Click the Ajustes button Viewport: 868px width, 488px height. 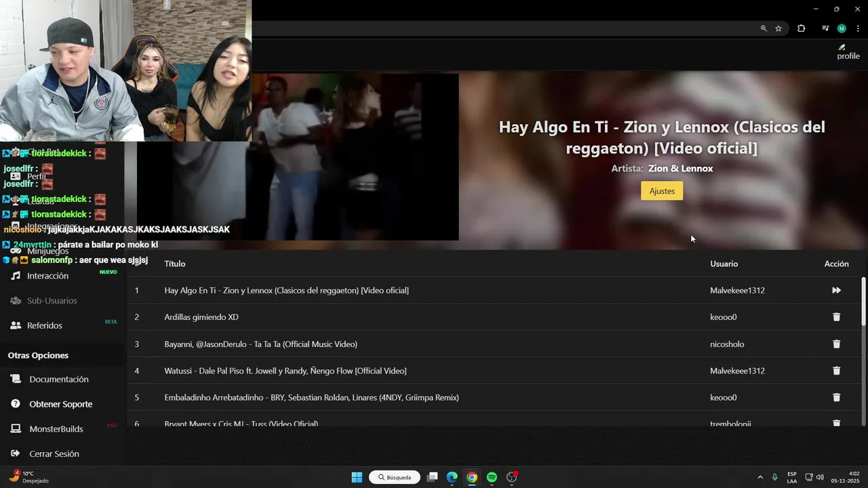662,191
